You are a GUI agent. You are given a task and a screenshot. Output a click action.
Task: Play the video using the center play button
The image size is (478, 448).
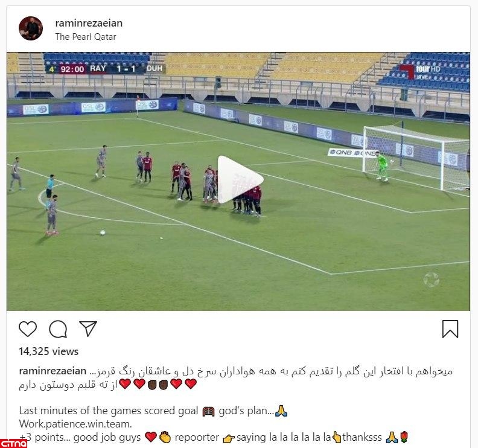click(x=240, y=180)
